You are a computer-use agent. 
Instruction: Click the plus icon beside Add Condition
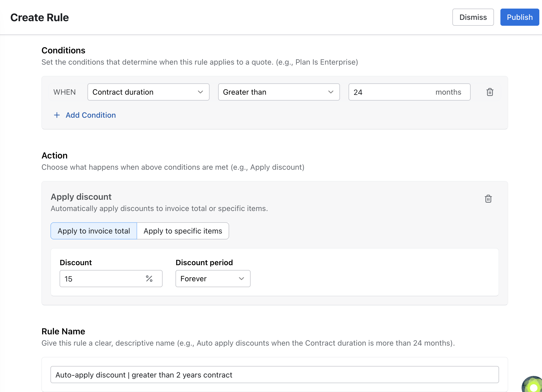point(57,115)
